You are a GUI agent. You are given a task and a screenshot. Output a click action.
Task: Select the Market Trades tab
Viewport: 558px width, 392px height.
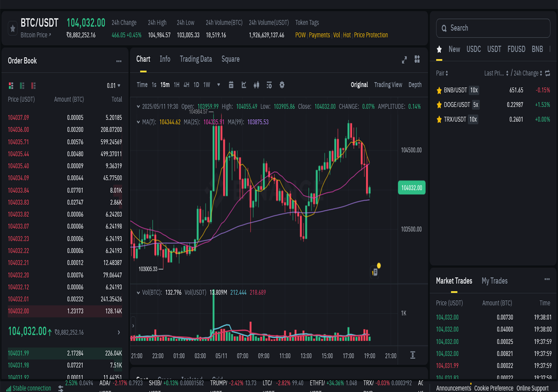point(454,281)
